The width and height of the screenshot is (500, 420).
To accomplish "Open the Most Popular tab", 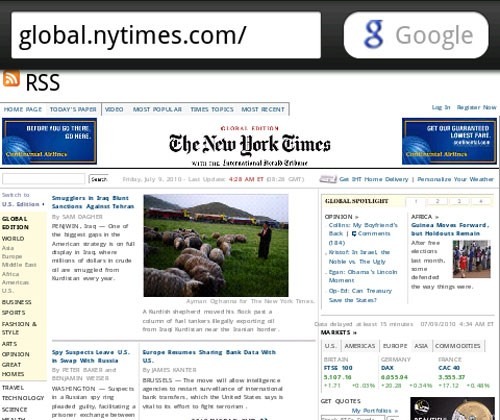I will (x=157, y=109).
